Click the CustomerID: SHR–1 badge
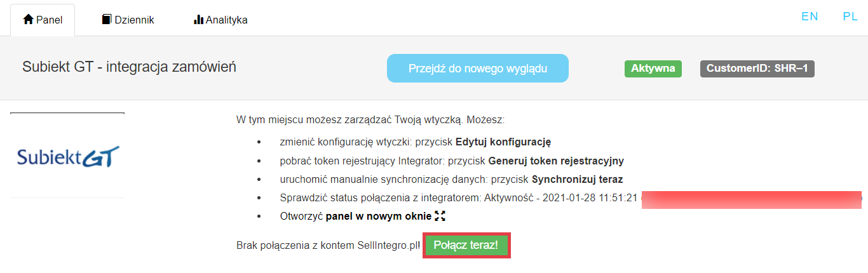The image size is (868, 273). 757,69
